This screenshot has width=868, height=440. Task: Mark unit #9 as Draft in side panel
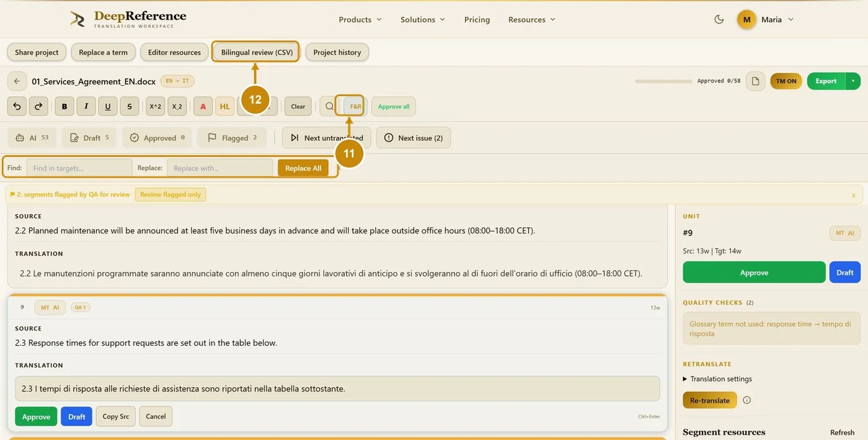(845, 272)
